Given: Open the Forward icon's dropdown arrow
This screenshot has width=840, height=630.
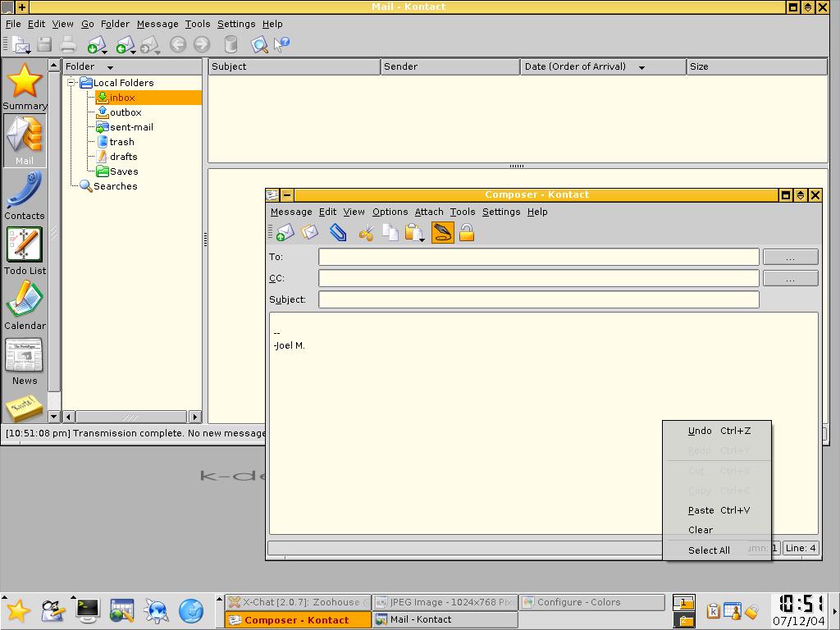Looking at the screenshot, I should click(x=157, y=52).
